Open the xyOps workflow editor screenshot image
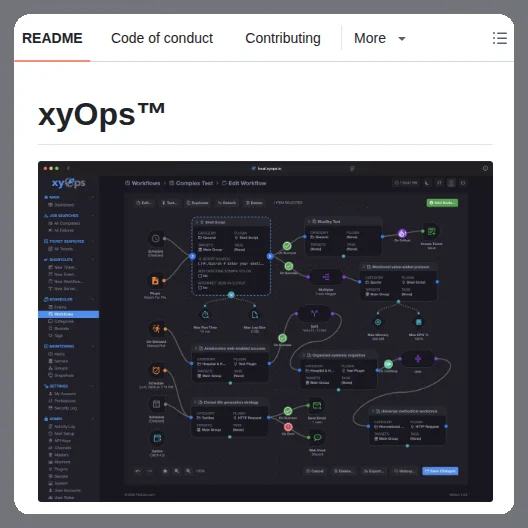Viewport: 528px width, 528px height. point(265,331)
